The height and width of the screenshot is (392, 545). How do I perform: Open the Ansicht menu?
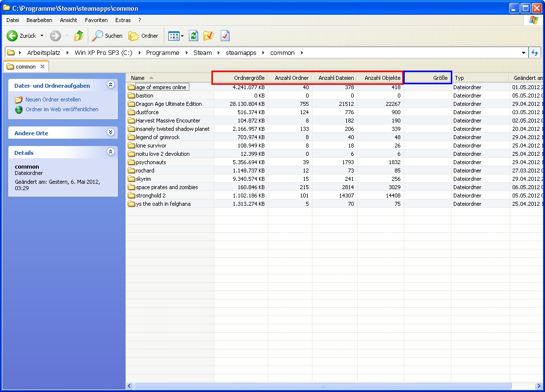[x=69, y=20]
